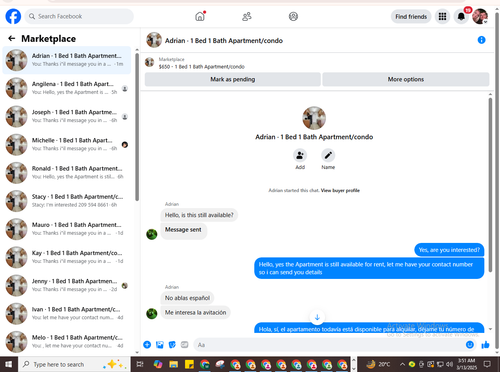Viewport: 500px width, 372px height.
Task: Open the Ivan conversation
Action: tap(67, 313)
